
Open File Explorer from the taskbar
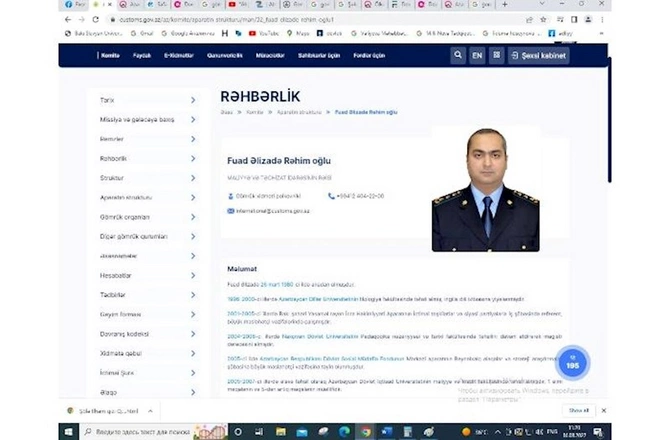[281, 432]
